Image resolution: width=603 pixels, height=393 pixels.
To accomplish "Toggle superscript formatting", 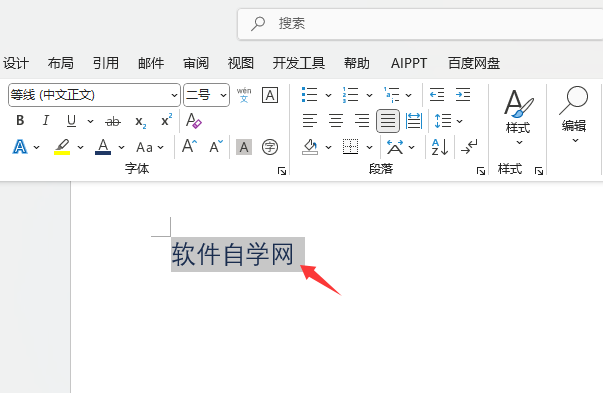I will (x=167, y=120).
